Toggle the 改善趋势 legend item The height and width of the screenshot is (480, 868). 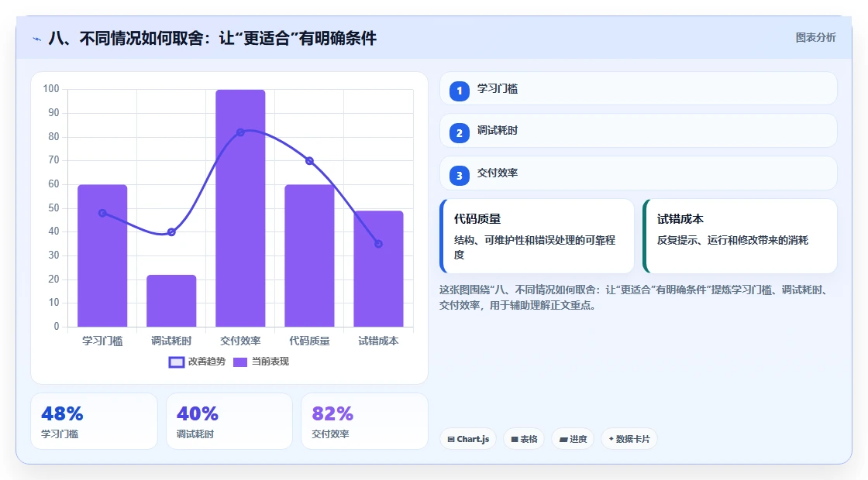[x=197, y=362]
